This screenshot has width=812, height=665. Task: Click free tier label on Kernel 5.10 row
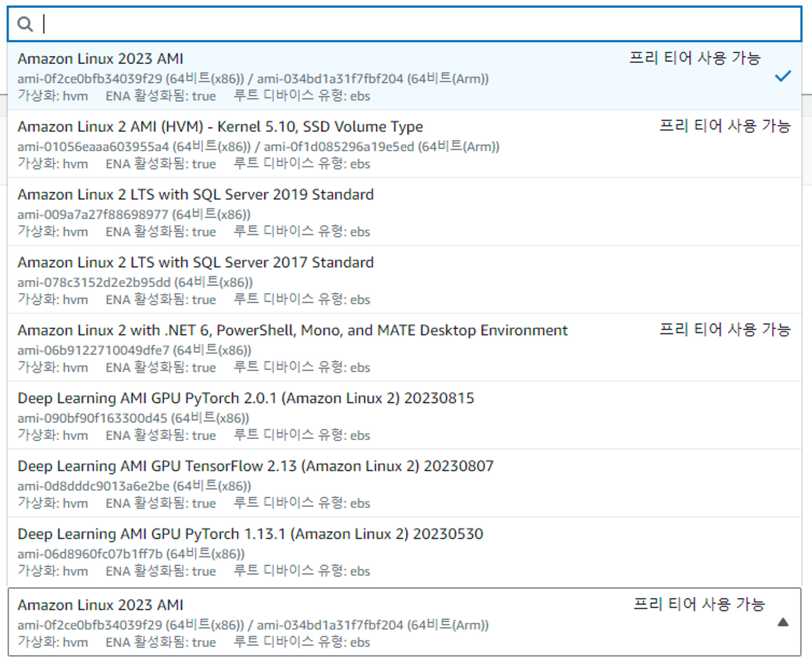(725, 126)
